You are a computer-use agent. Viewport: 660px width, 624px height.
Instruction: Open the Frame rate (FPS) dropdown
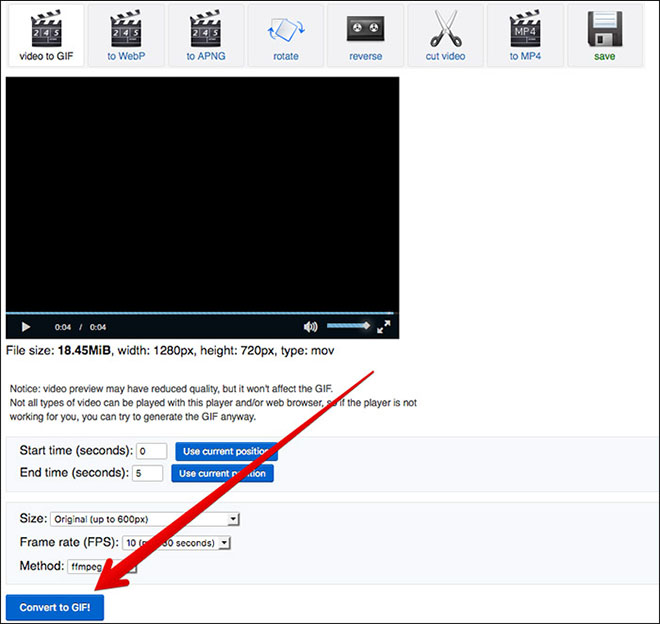[x=176, y=543]
